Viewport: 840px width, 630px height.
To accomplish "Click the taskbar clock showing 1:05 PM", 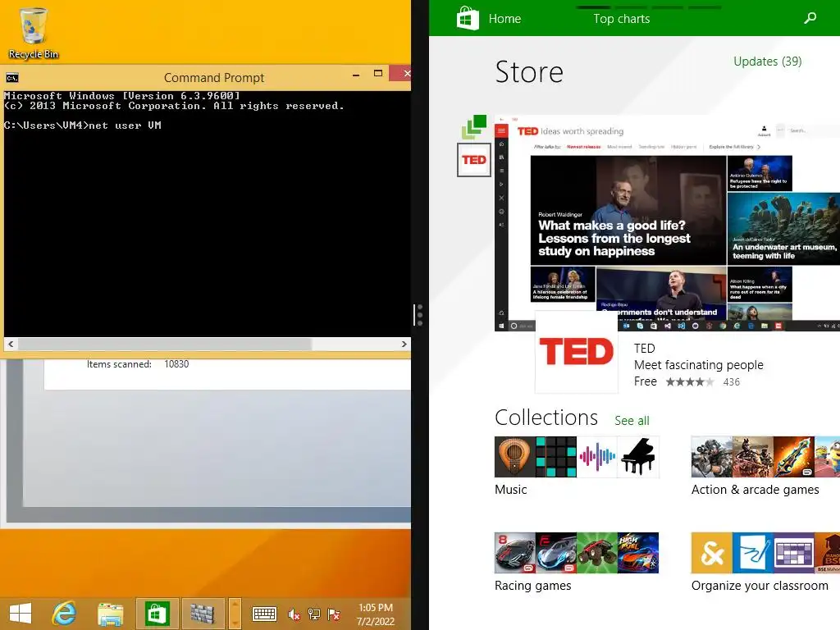I will click(376, 614).
